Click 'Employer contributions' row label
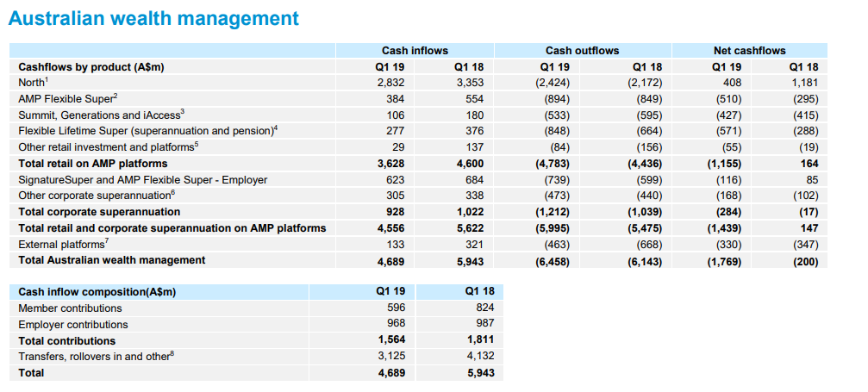This screenshot has width=868, height=392. [73, 325]
